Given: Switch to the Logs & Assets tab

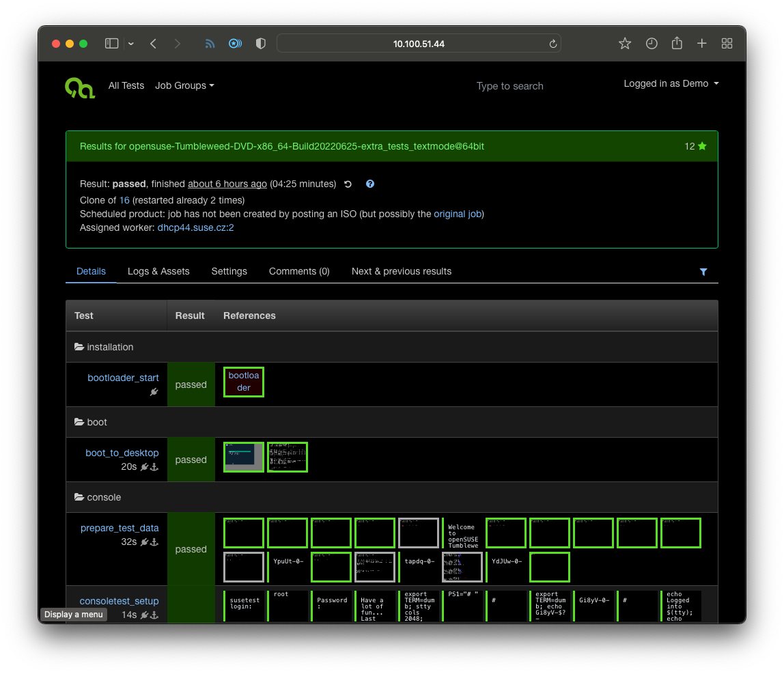Looking at the screenshot, I should 158,271.
